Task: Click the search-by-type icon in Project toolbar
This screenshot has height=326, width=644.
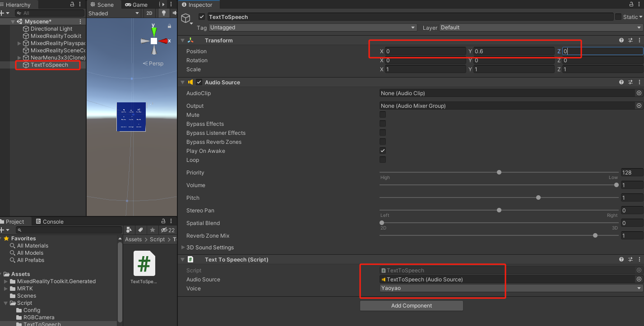Action: pos(130,230)
